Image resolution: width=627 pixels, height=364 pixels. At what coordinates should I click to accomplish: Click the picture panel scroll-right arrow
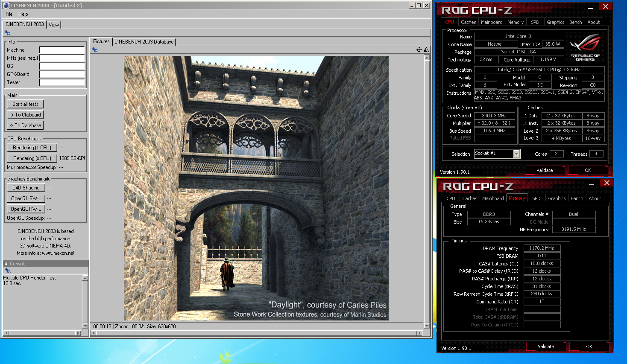[x=419, y=333]
